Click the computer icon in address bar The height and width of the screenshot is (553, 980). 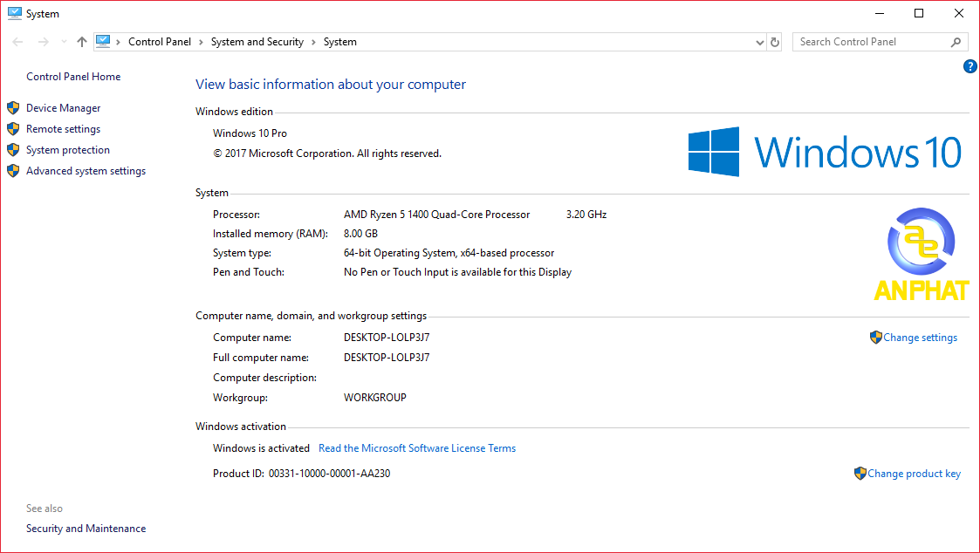[x=104, y=41]
